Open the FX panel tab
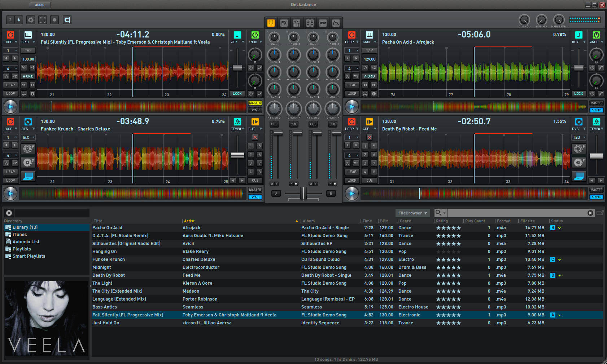Screen dimensions: 607x364 (284, 23)
